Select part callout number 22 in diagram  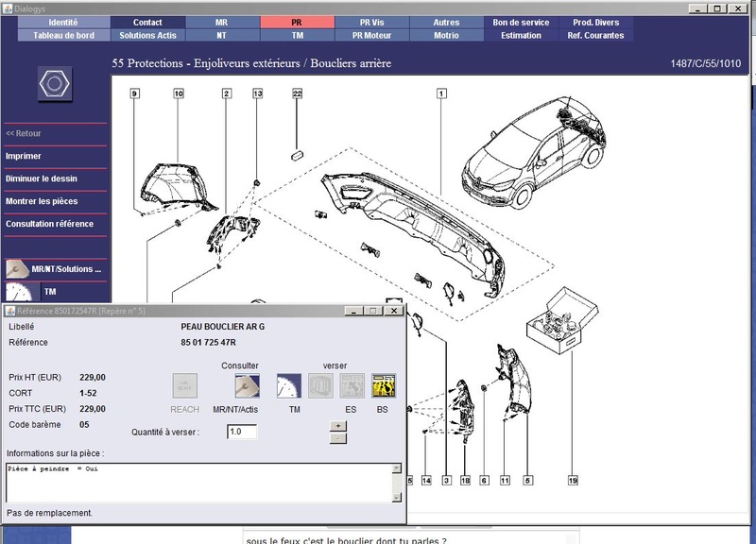click(x=297, y=93)
